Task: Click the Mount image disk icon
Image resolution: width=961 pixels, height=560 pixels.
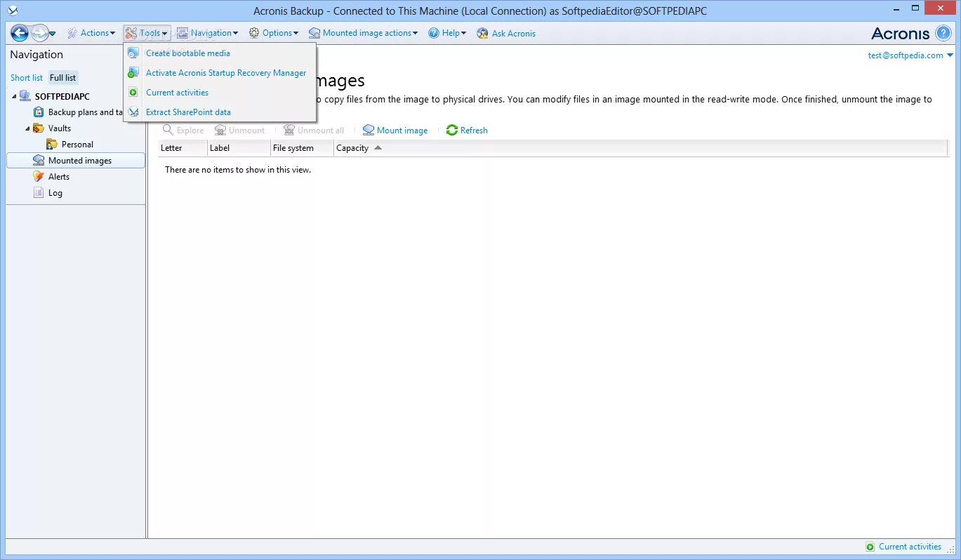Action: click(x=369, y=131)
